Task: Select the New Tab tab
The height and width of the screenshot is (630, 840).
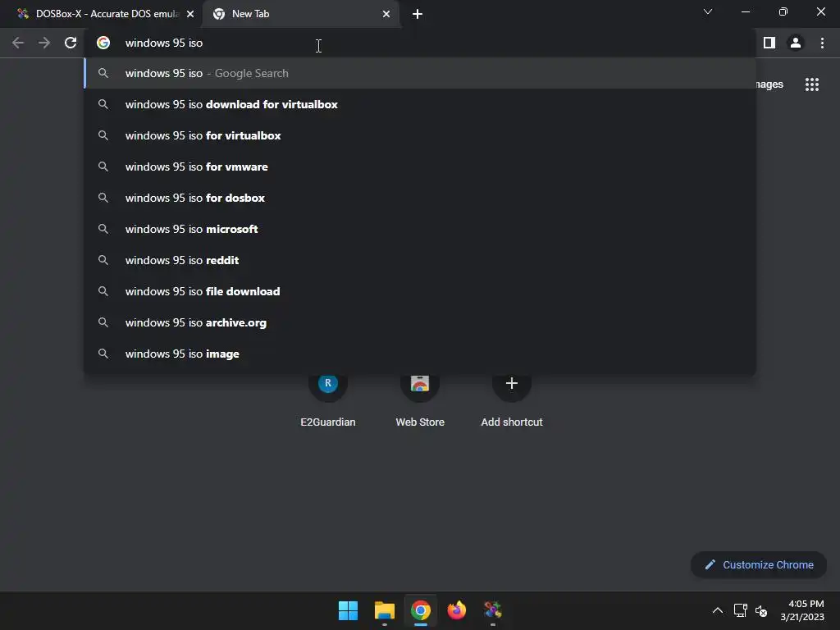Action: tap(301, 14)
